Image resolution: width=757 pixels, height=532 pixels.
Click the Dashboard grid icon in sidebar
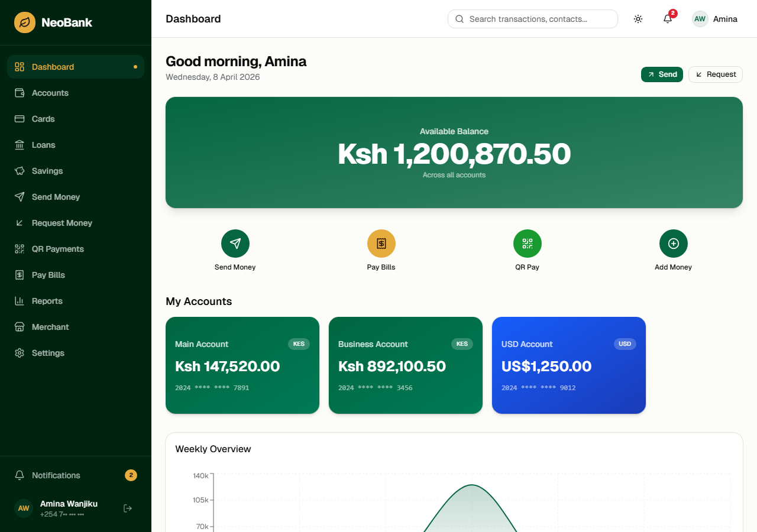click(x=20, y=67)
